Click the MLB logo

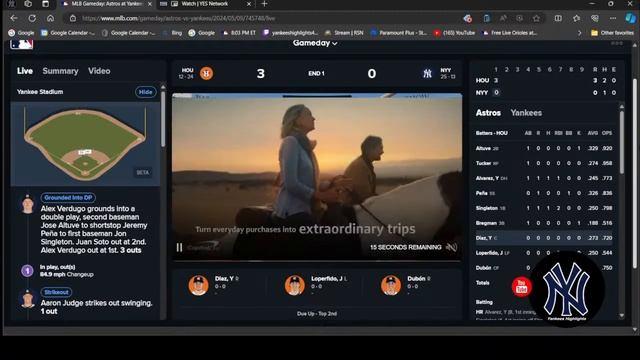click(22, 44)
